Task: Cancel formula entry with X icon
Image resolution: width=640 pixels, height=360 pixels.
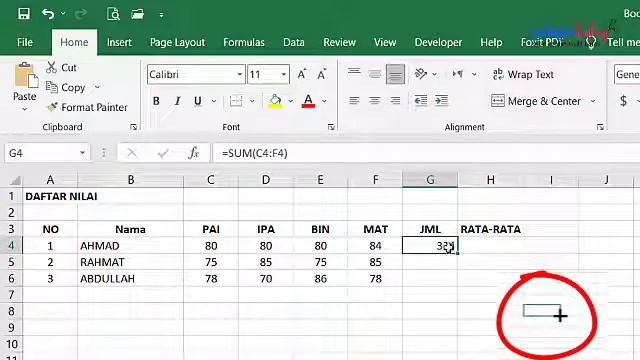Action: click(x=131, y=153)
